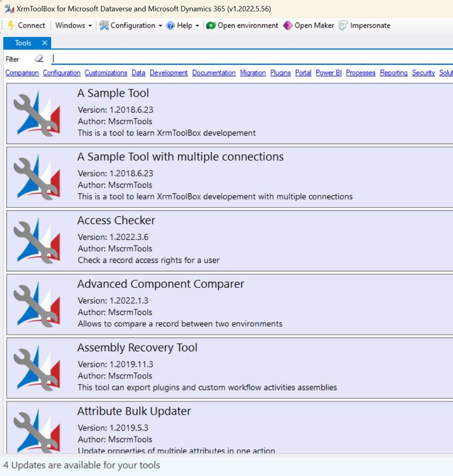Click 'Author: MscrmTools' under Access Checker

pyautogui.click(x=115, y=248)
